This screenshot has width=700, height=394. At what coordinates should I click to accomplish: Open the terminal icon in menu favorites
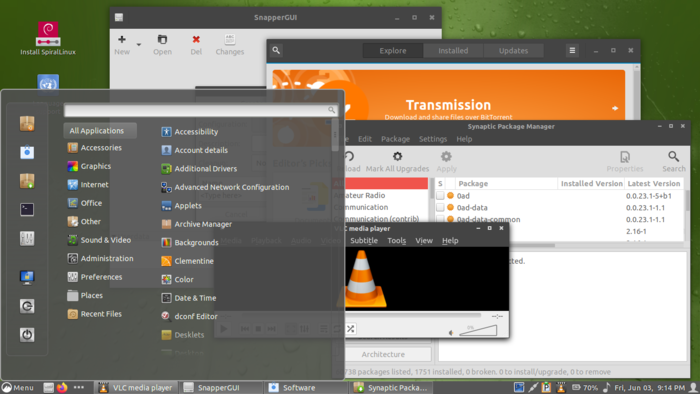pos(27,209)
